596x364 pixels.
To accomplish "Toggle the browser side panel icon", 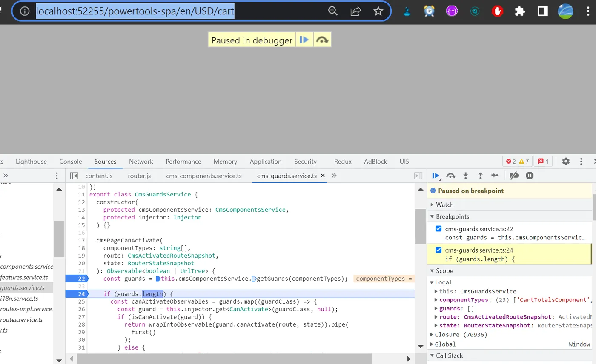I will [542, 11].
